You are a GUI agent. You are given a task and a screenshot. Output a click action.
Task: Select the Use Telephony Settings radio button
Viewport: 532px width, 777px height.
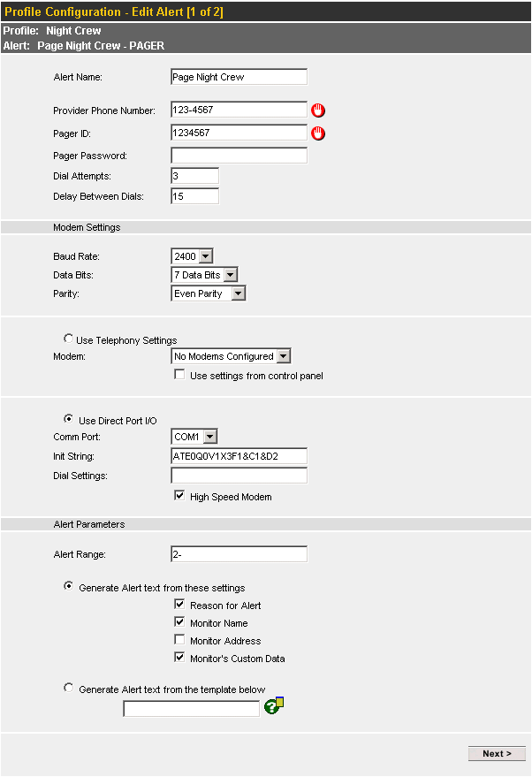tap(68, 339)
